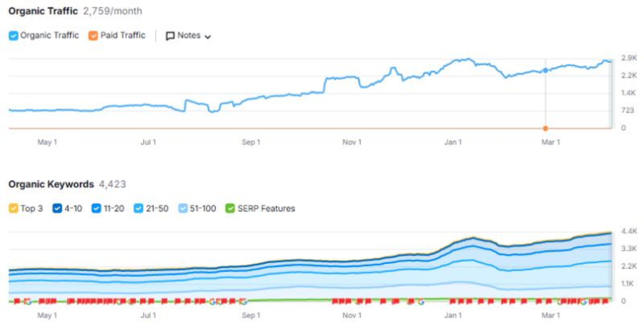
Task: Click the 1.4K axis label on traffic chart
Action: pos(628,93)
